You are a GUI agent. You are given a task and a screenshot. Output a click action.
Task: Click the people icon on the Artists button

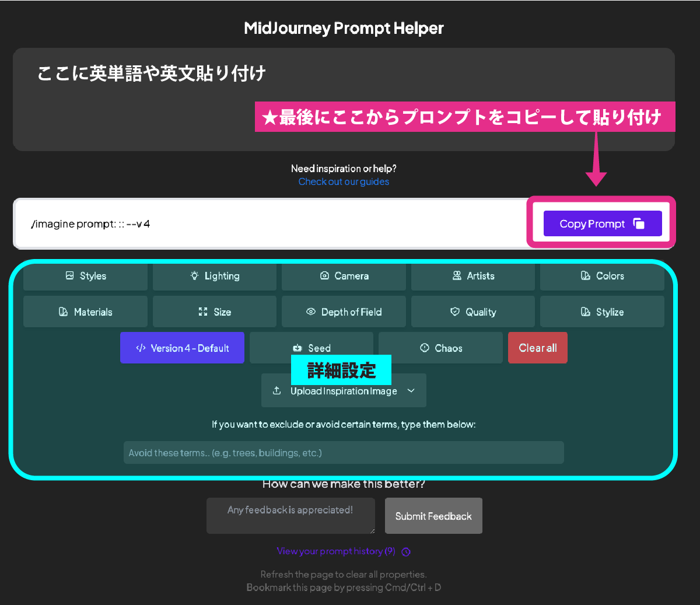tap(457, 275)
